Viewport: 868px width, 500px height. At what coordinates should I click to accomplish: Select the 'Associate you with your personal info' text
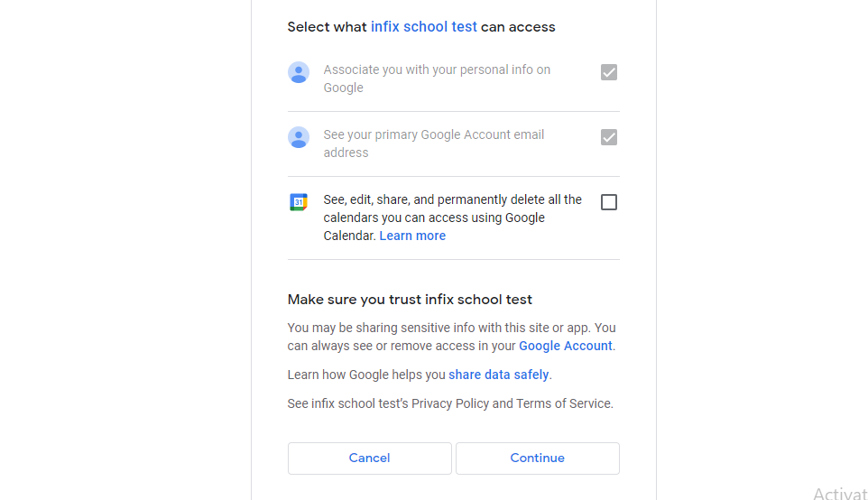pos(437,79)
